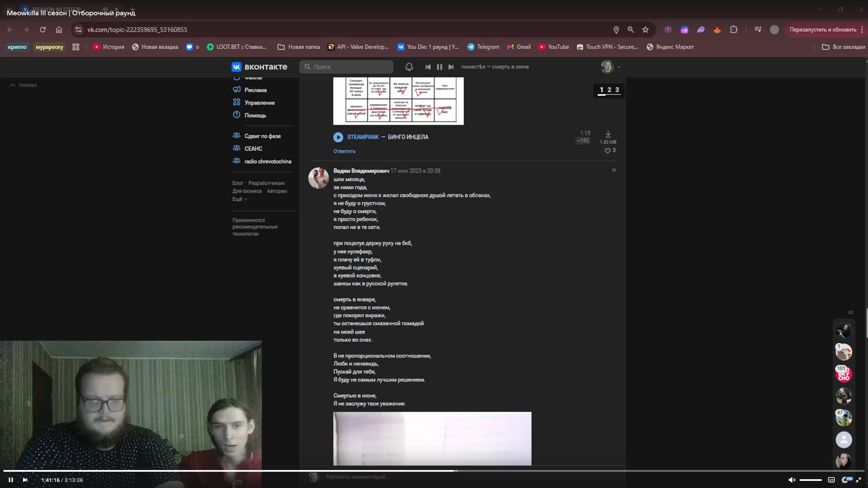Go to page 2 of topic
Image resolution: width=868 pixels, height=488 pixels.
(609, 90)
